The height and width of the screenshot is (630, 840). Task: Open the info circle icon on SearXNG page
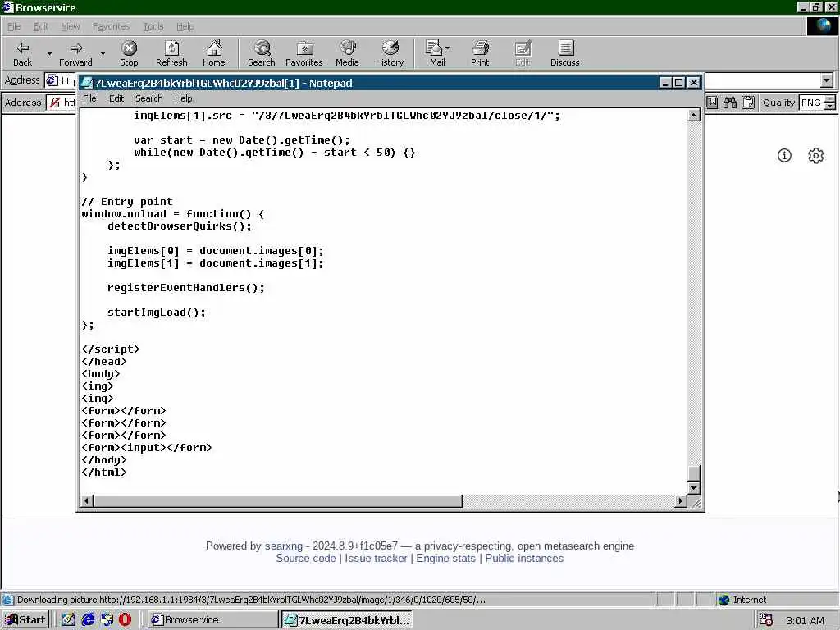[x=784, y=155]
